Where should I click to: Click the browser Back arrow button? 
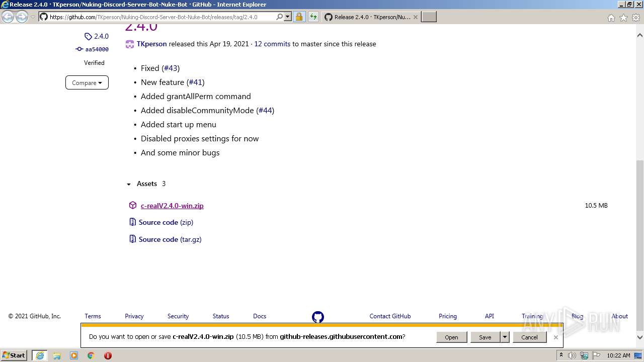(8, 17)
